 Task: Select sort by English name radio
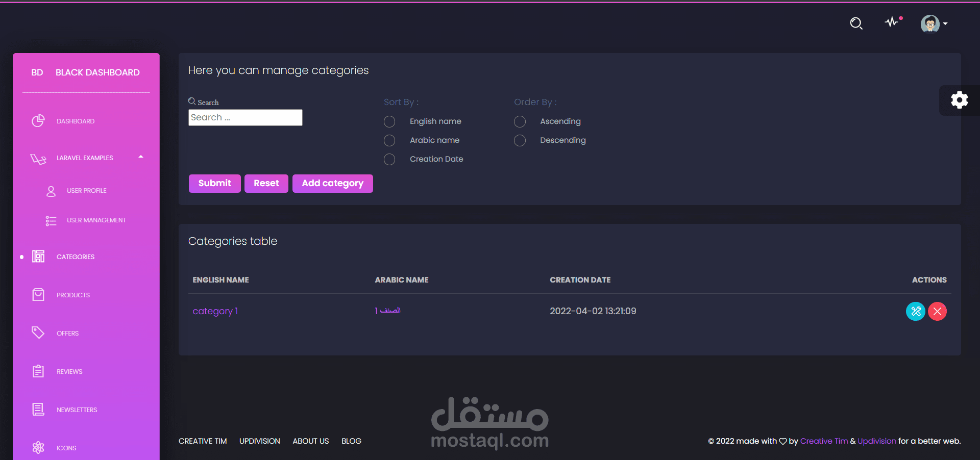[389, 121]
